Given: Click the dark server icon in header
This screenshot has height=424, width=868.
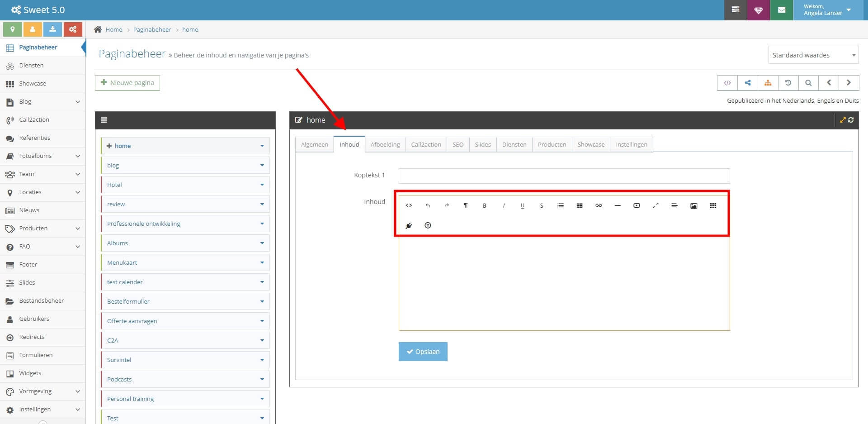Looking at the screenshot, I should pyautogui.click(x=736, y=10).
